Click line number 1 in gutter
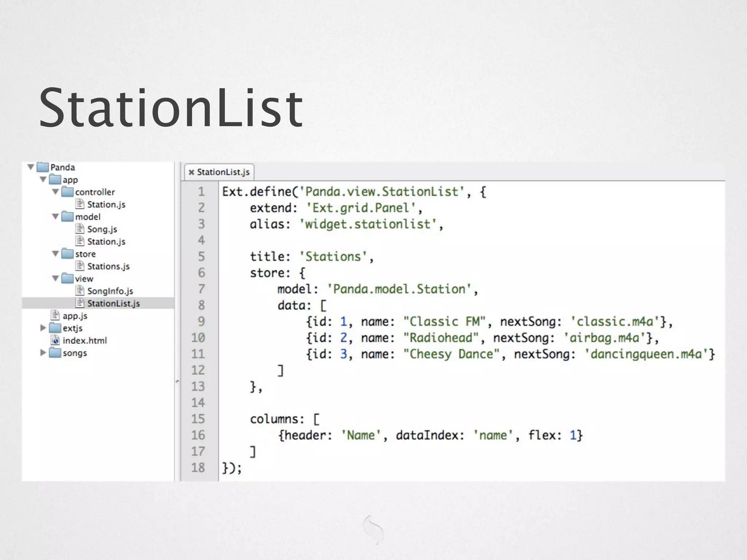The image size is (747, 560). pos(201,192)
